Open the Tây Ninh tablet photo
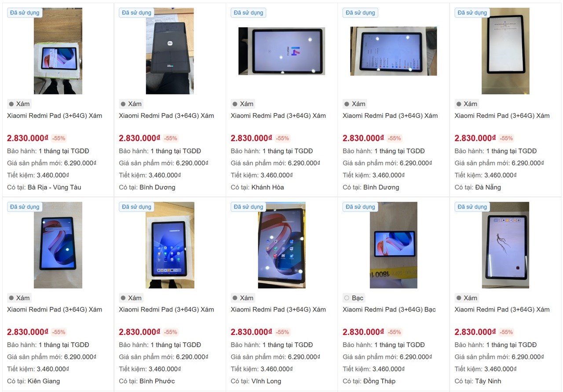The height and width of the screenshot is (392, 563). (505, 245)
